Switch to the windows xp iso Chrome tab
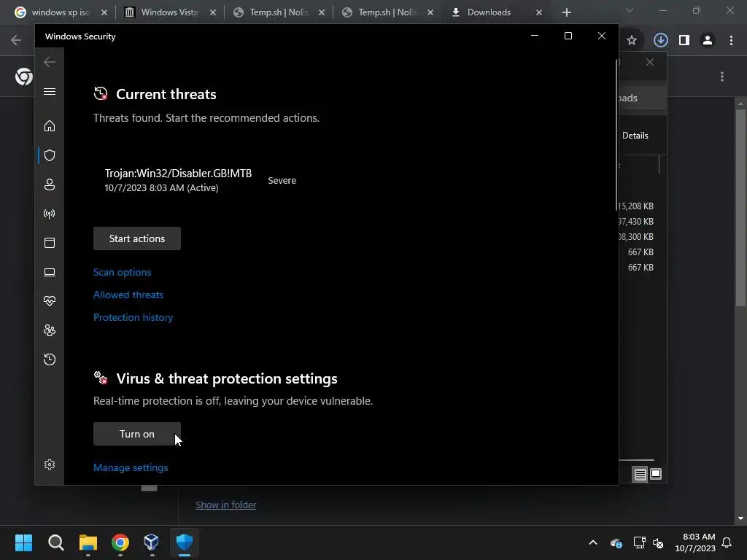 coord(61,12)
